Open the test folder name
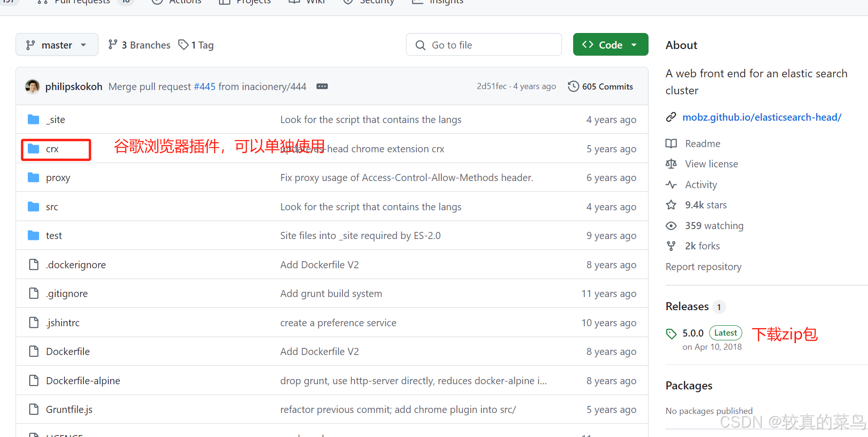The image size is (868, 437). (x=54, y=236)
